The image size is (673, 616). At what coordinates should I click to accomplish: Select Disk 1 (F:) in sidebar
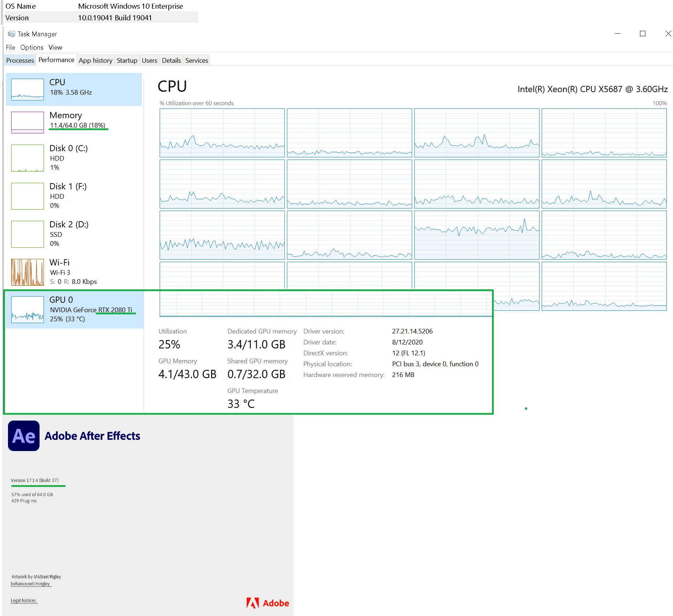coord(74,196)
